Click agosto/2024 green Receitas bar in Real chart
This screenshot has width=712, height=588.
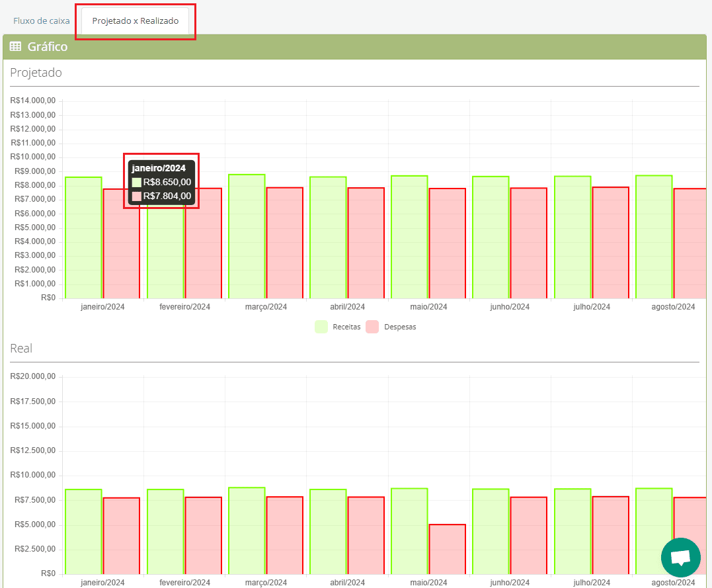coord(654,531)
